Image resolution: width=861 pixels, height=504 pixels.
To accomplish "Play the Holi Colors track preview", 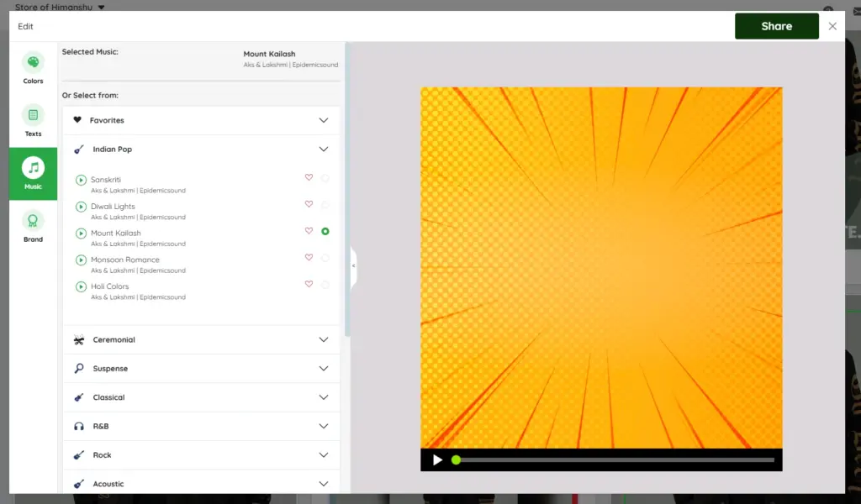I will (82, 287).
